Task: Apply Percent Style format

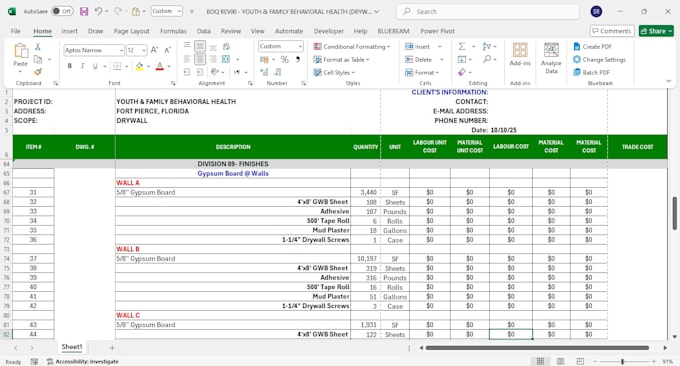Action: pos(284,59)
